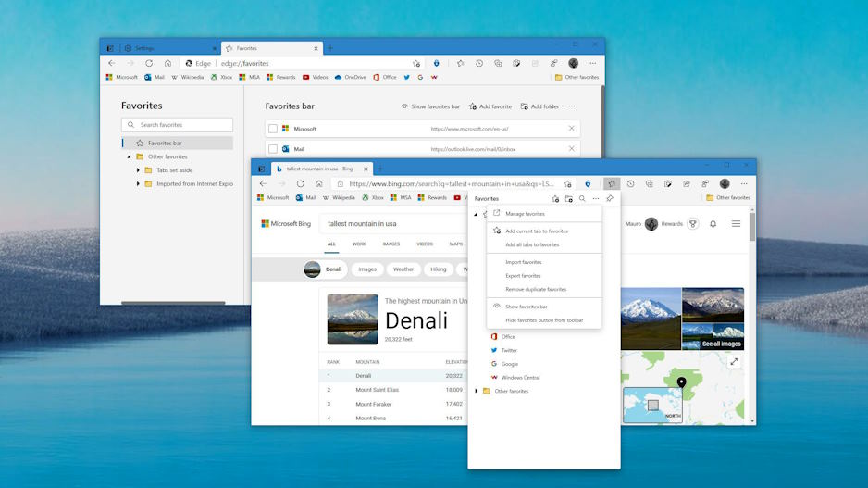Expand the map with the arrows icon

point(734,362)
